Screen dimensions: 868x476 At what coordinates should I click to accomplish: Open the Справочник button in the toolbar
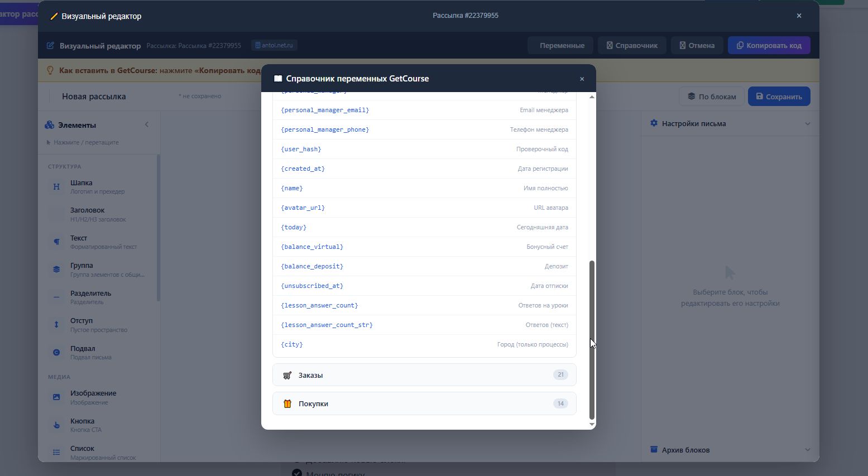pos(632,45)
